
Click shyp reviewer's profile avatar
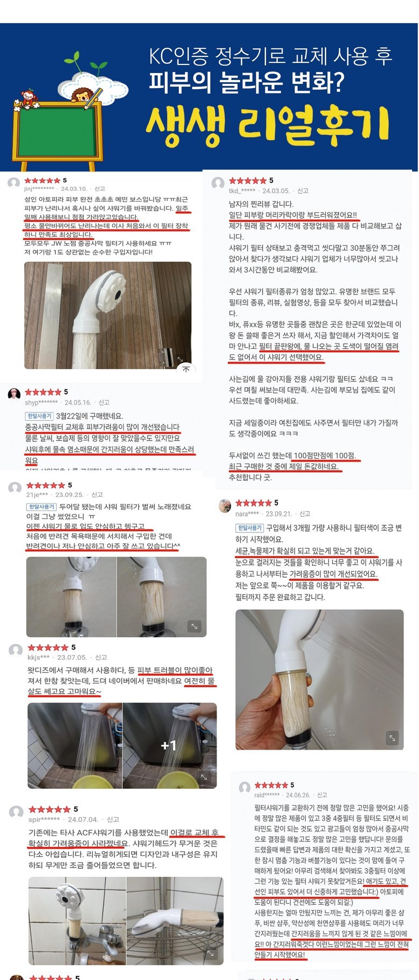(14, 395)
